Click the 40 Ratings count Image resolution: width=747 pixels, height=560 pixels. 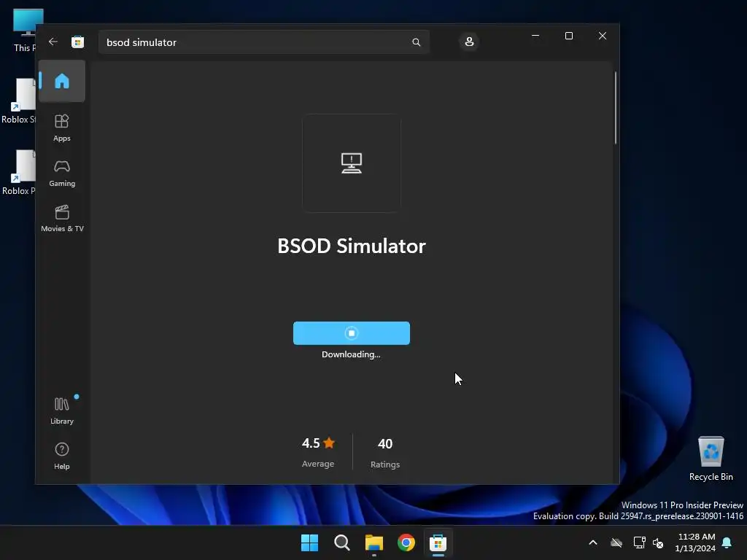(x=385, y=453)
